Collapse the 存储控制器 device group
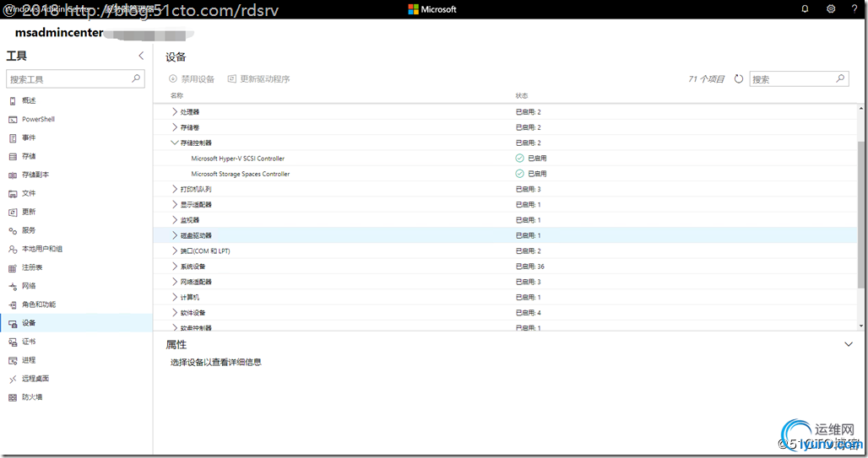The image size is (868, 458). (175, 143)
